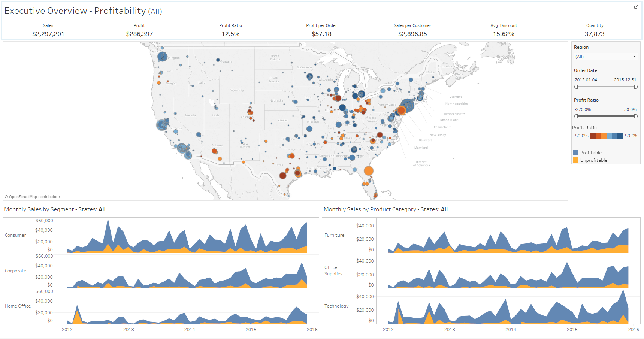Click the Profit Ratio diverging color legend
Viewport: 644px width, 339px height.
tap(606, 136)
